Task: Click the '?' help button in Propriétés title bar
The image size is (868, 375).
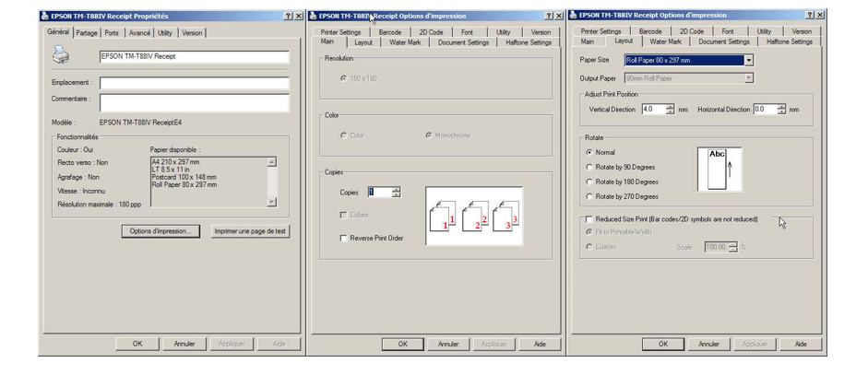Action: (x=288, y=16)
